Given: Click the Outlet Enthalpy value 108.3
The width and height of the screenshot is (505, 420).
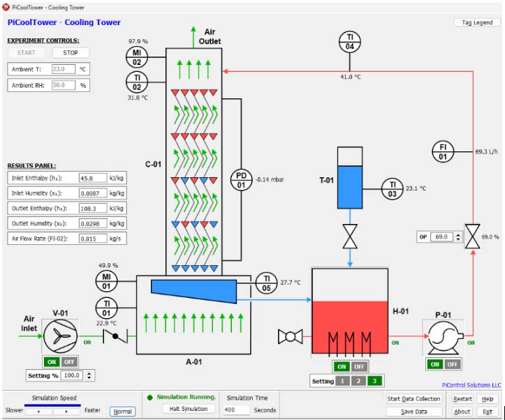Looking at the screenshot, I should [x=93, y=208].
